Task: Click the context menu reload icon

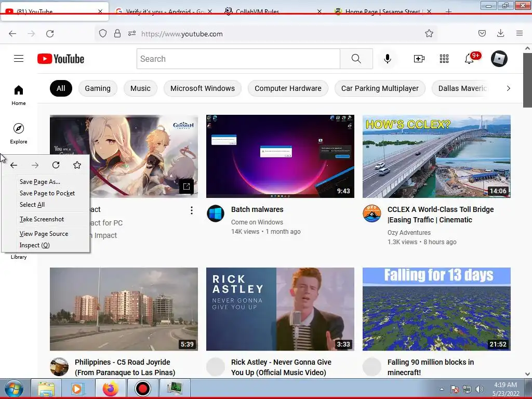Action: 56,165
